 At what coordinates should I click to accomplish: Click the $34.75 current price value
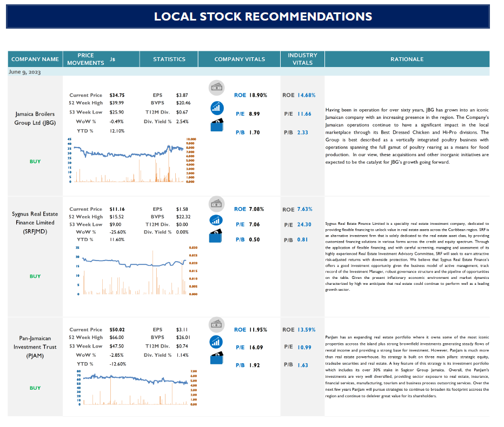(117, 95)
